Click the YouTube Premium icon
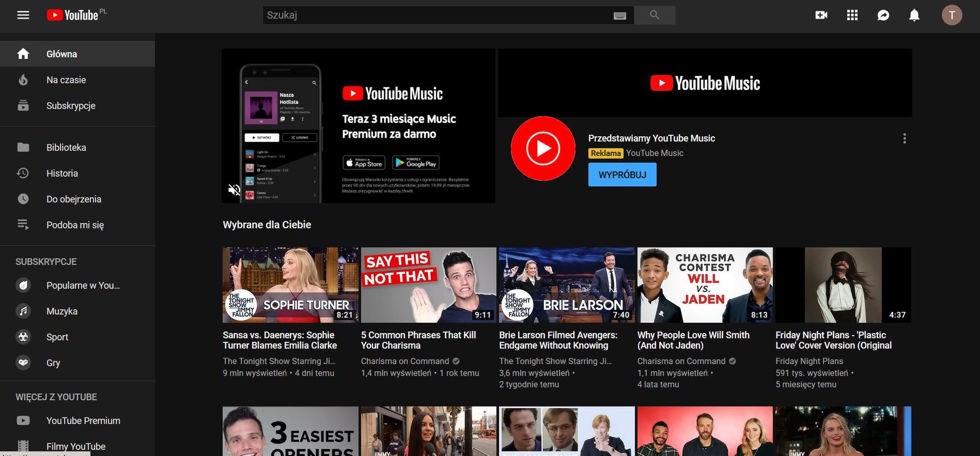The height and width of the screenshot is (456, 980). click(x=23, y=420)
